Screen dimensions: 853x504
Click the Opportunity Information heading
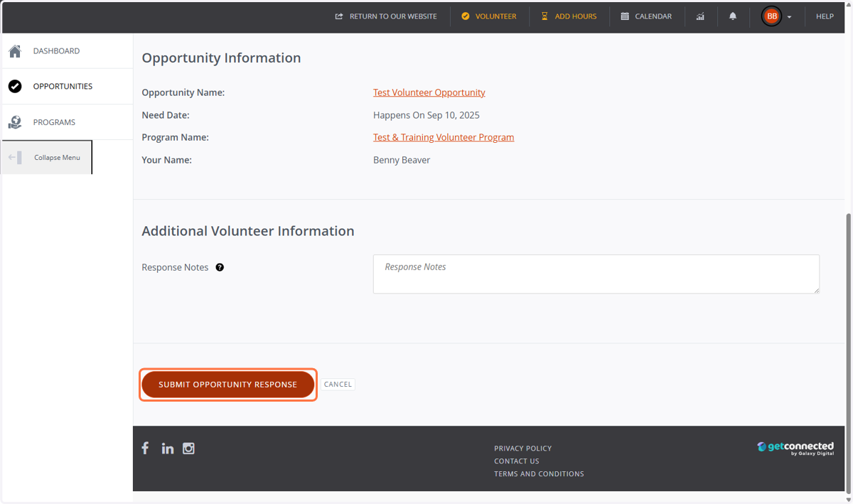click(x=221, y=58)
